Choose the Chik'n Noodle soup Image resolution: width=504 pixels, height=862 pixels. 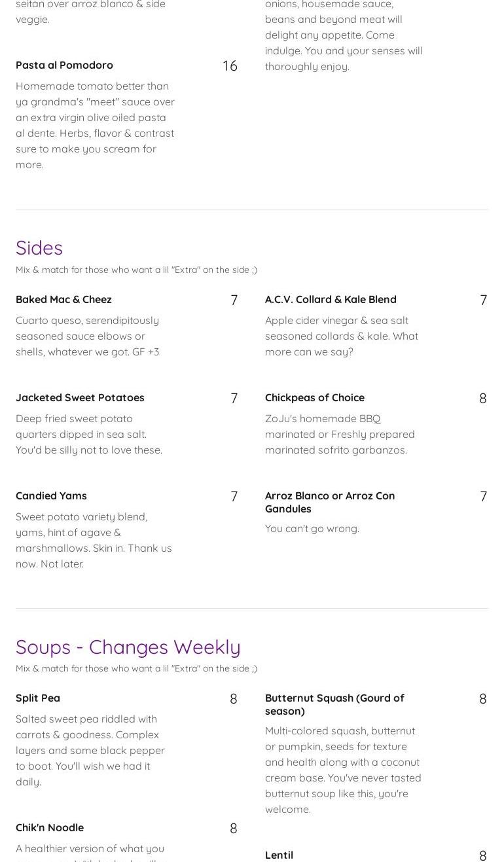(x=50, y=827)
